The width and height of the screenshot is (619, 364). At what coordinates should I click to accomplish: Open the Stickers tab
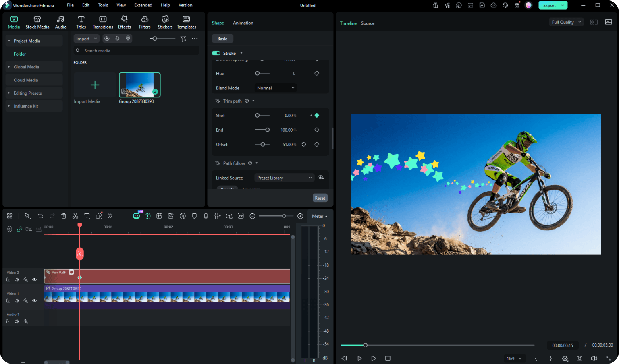coord(165,22)
